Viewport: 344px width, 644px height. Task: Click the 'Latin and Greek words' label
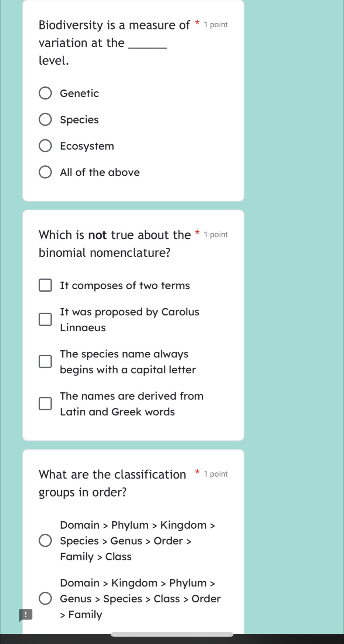(117, 412)
